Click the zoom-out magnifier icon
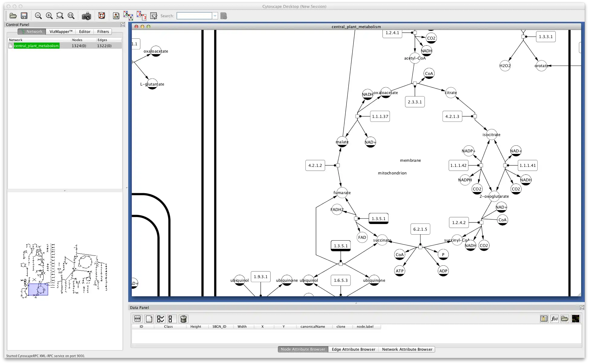This screenshot has width=589, height=364. [x=38, y=16]
